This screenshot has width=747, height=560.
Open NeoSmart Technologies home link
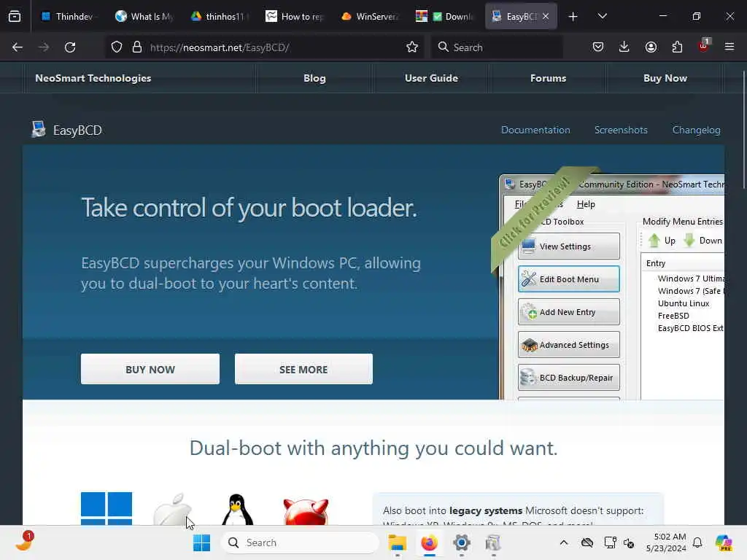(93, 78)
